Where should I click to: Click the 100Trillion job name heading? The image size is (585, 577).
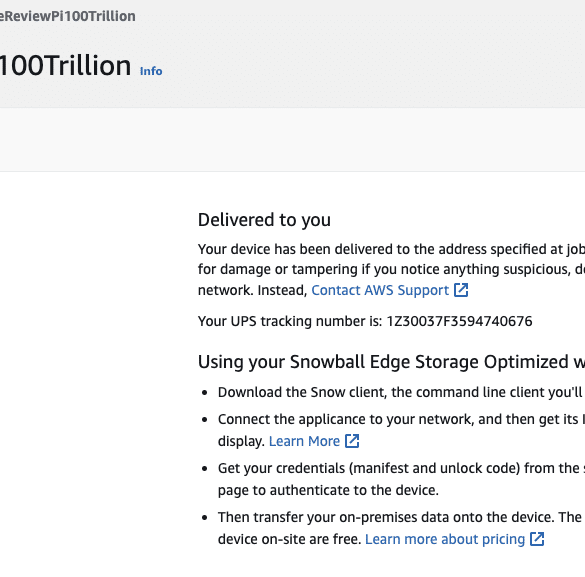click(x=66, y=66)
